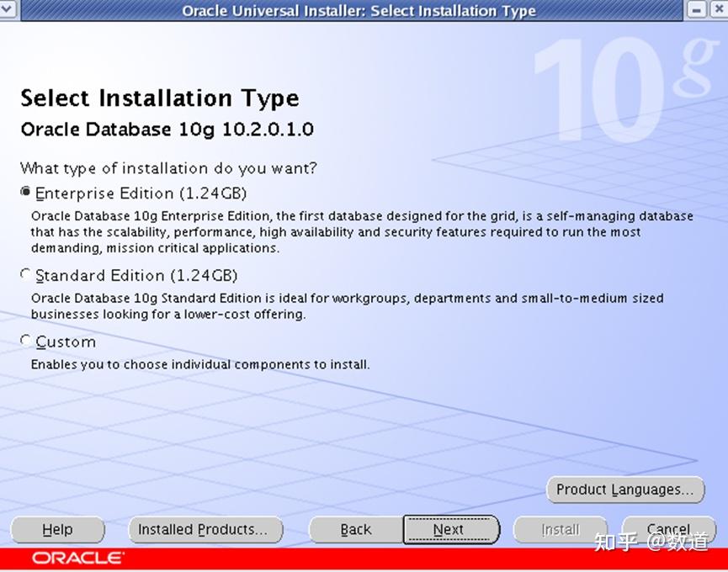
Task: Open Product Languages options
Action: tap(625, 490)
